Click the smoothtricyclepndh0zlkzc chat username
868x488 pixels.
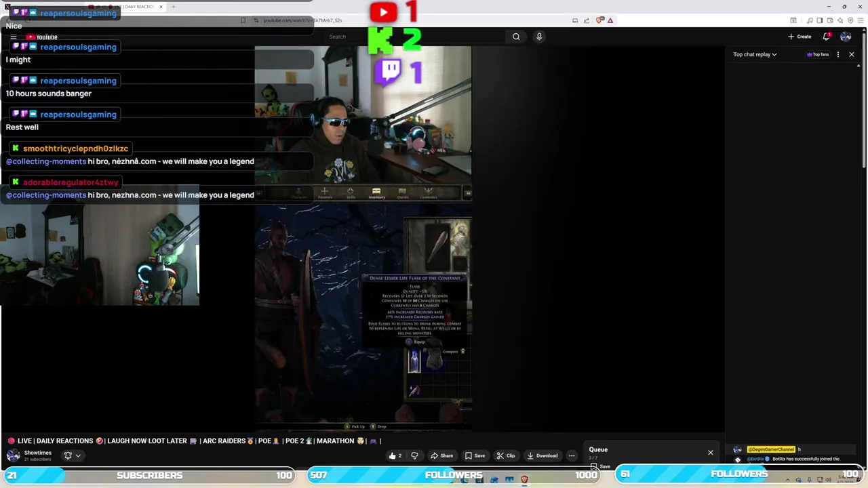click(75, 148)
